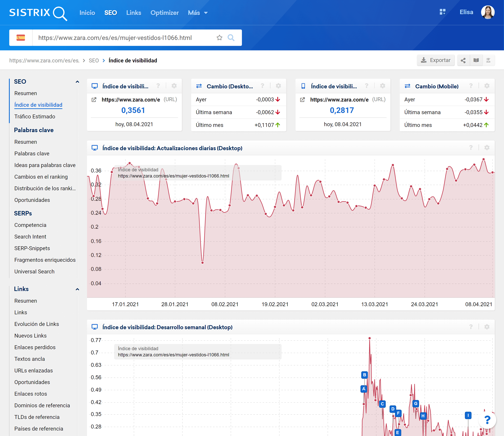Switch to the Optimizer tab

165,13
